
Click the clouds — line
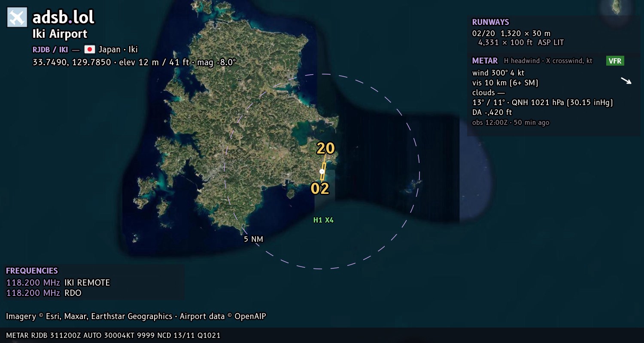[489, 93]
